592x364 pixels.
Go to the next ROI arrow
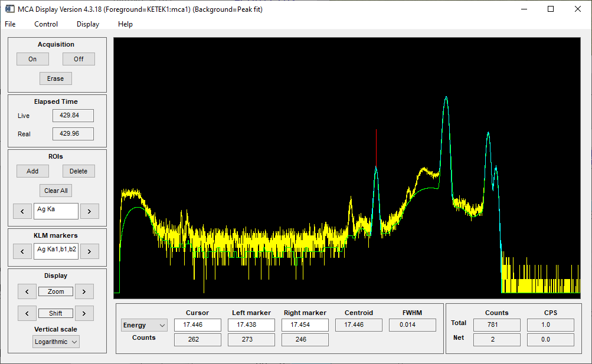90,211
